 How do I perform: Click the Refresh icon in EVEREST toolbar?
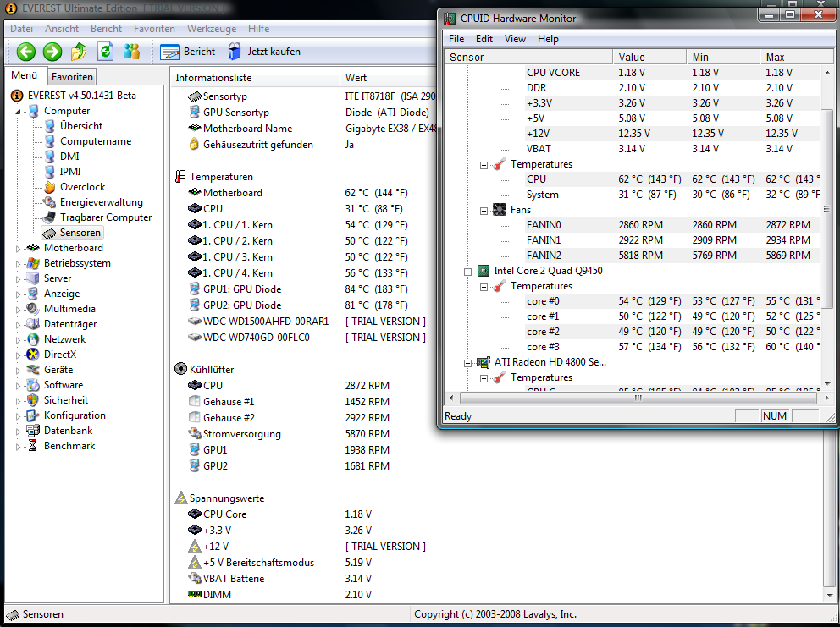[x=106, y=52]
